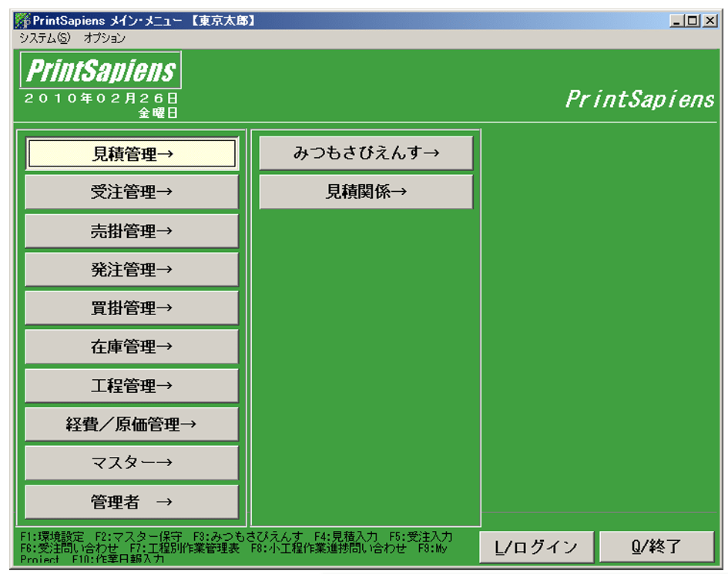This screenshot has width=728, height=574.
Task: Open the 見積管理→ menu button
Action: click(132, 153)
